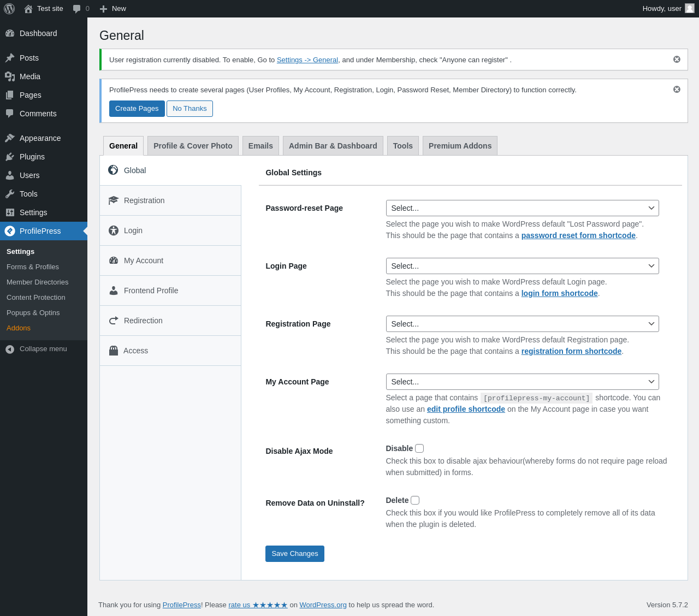Screen dimensions: 699x616
Task: Click the Global globe icon
Action: pos(113,170)
